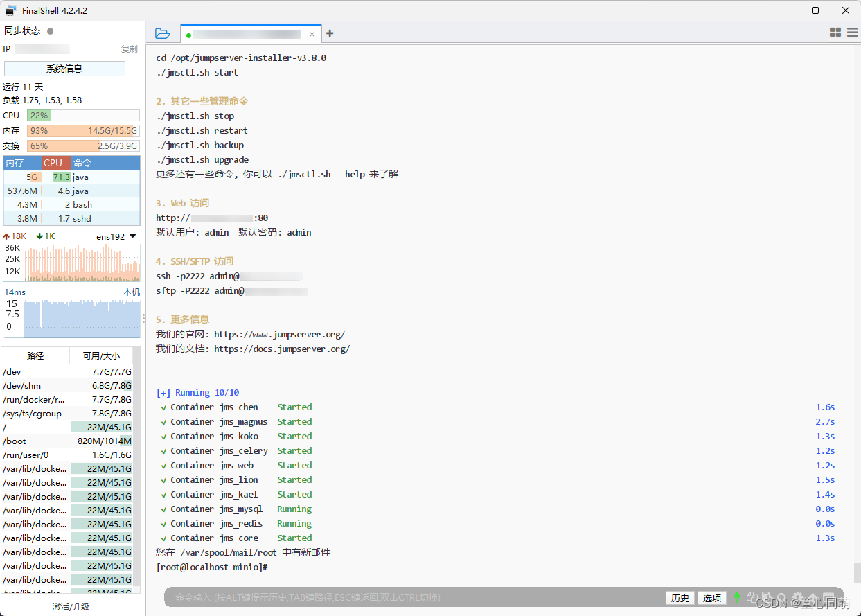
Task: Open a new tab with the plus button
Action: [x=329, y=33]
